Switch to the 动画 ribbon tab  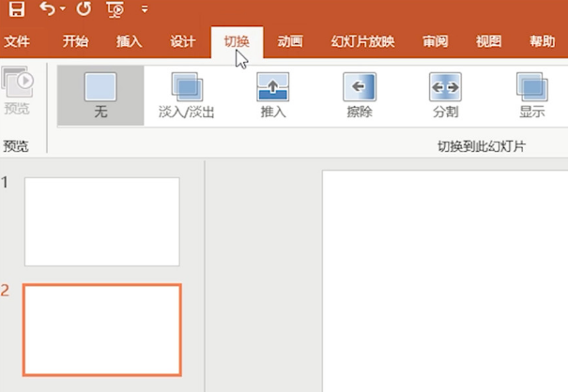290,41
